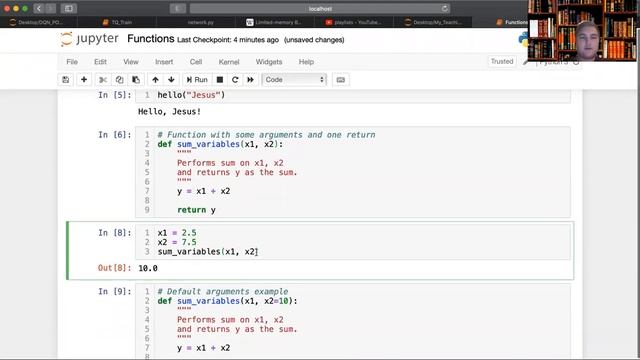Click the Last Checkpoint status text
640x360 pixels.
(228, 40)
